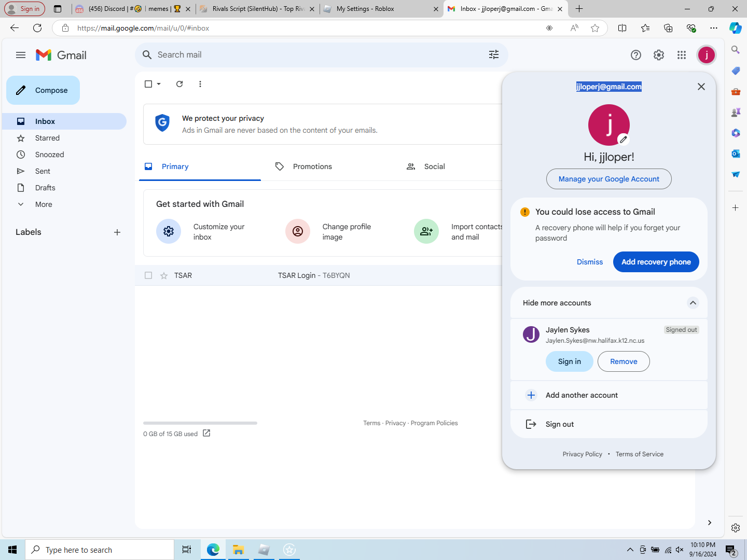Click Sign out in account panel
Viewport: 747px width, 560px height.
tap(609, 424)
